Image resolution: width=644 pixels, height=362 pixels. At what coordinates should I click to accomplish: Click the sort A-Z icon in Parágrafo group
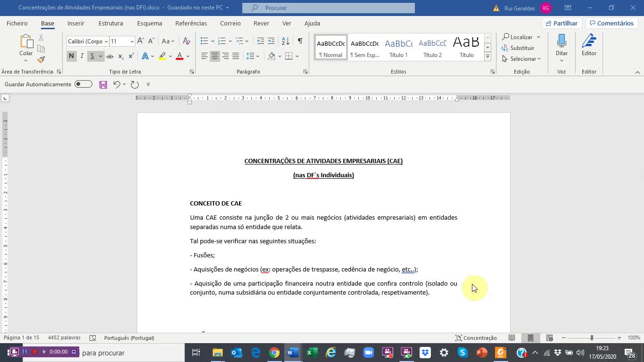pos(285,41)
